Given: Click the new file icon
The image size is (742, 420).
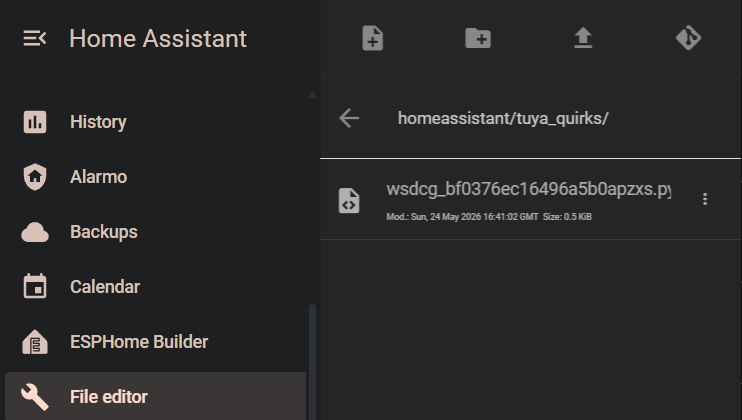Looking at the screenshot, I should [372, 38].
